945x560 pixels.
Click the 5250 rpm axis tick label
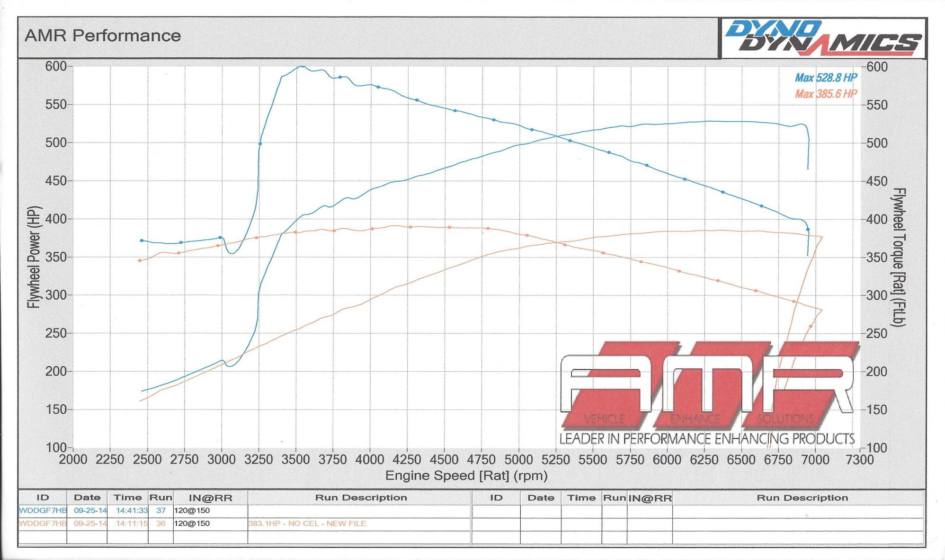(555, 460)
